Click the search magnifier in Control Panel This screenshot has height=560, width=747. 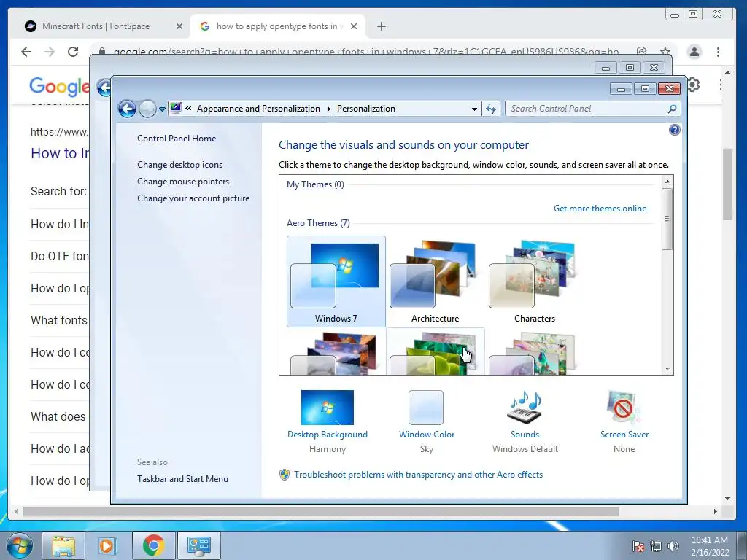pos(672,109)
